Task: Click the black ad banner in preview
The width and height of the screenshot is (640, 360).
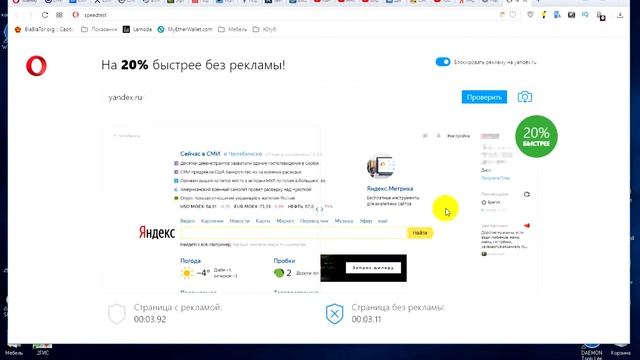Action: point(363,268)
